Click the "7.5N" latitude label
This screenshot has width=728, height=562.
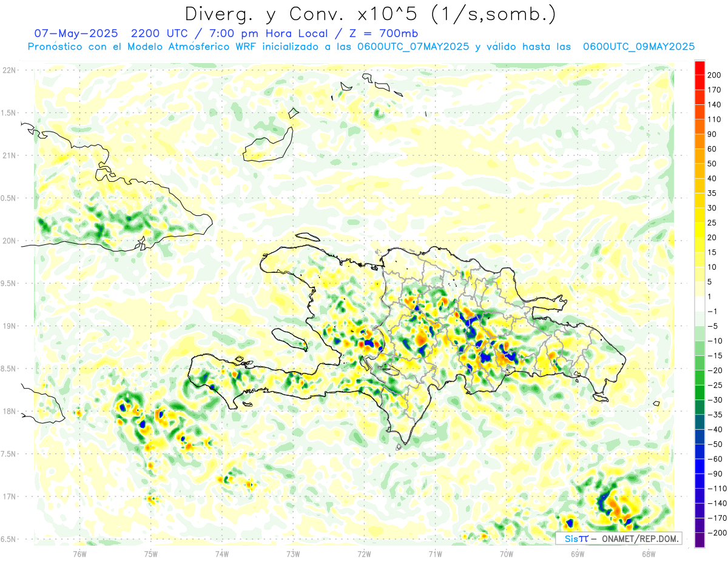pos(9,454)
